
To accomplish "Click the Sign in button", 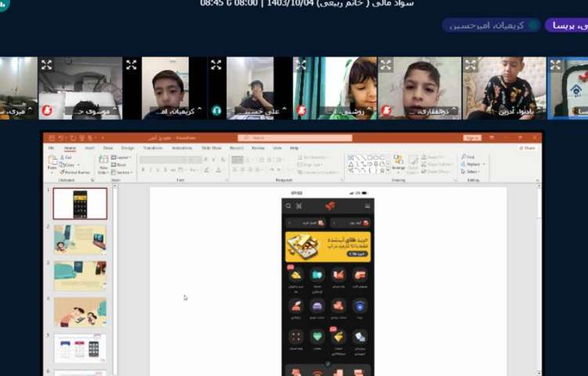I will click(x=472, y=138).
